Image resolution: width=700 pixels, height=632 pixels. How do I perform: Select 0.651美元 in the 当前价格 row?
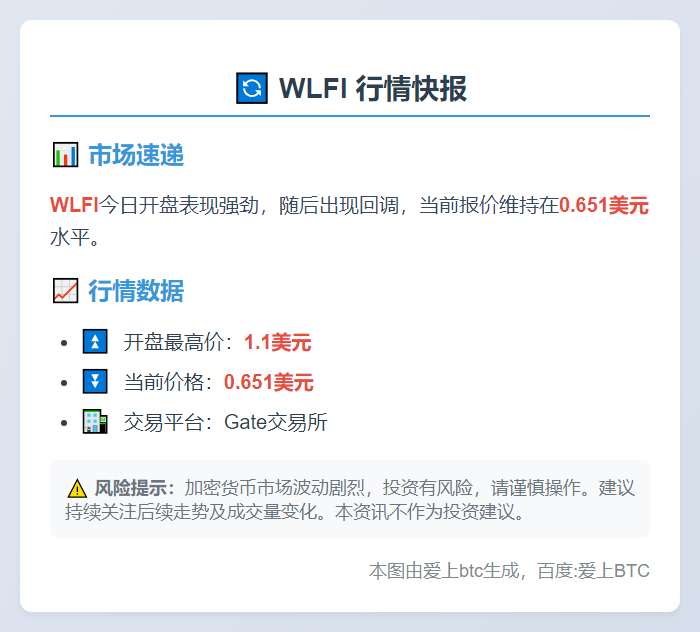(268, 383)
